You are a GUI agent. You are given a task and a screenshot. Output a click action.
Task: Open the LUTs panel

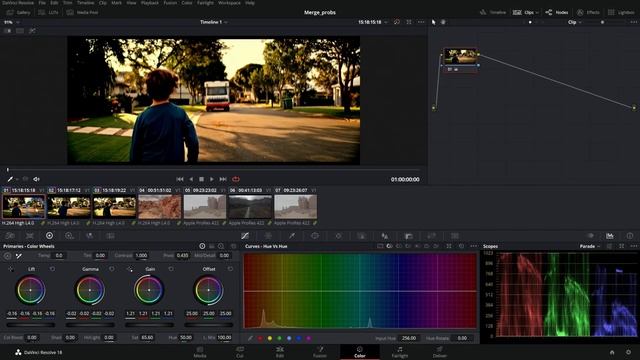(48, 13)
